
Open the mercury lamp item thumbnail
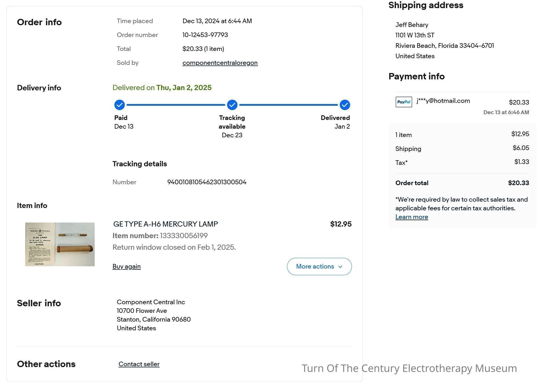60,244
